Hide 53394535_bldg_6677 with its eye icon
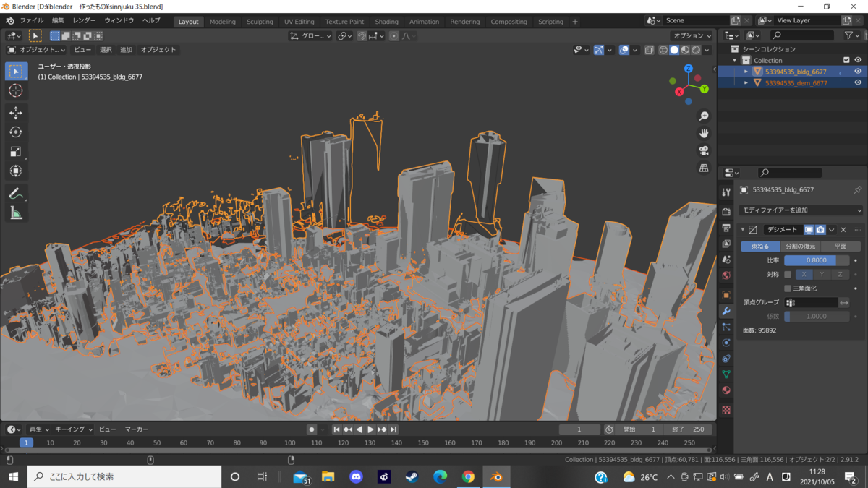The width and height of the screenshot is (868, 488). pyautogui.click(x=858, y=72)
